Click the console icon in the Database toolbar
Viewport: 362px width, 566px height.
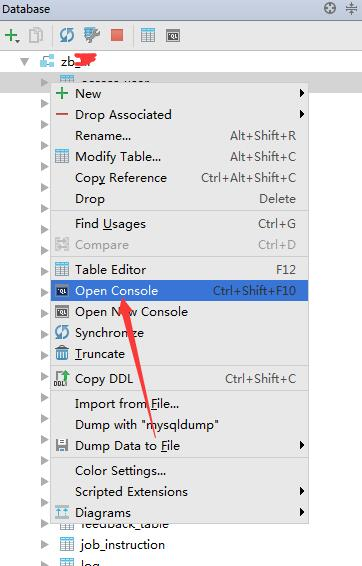(x=173, y=36)
